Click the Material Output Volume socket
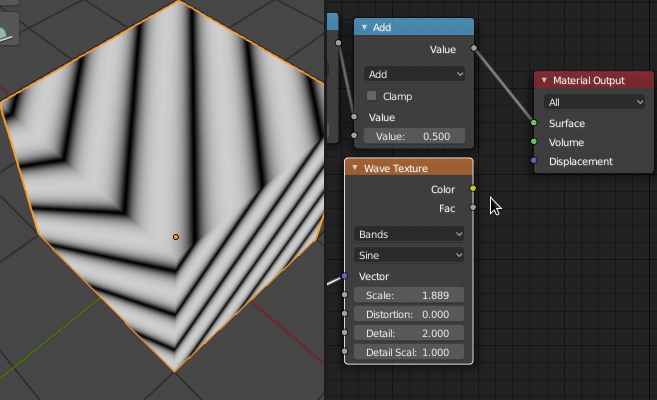The width and height of the screenshot is (657, 400). tap(534, 142)
